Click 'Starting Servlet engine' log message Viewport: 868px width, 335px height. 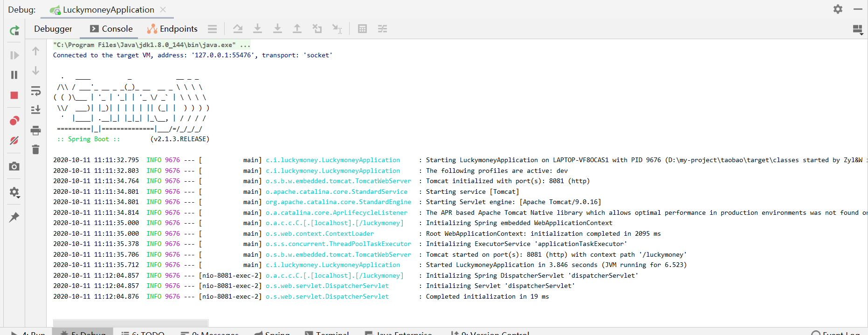(x=513, y=202)
